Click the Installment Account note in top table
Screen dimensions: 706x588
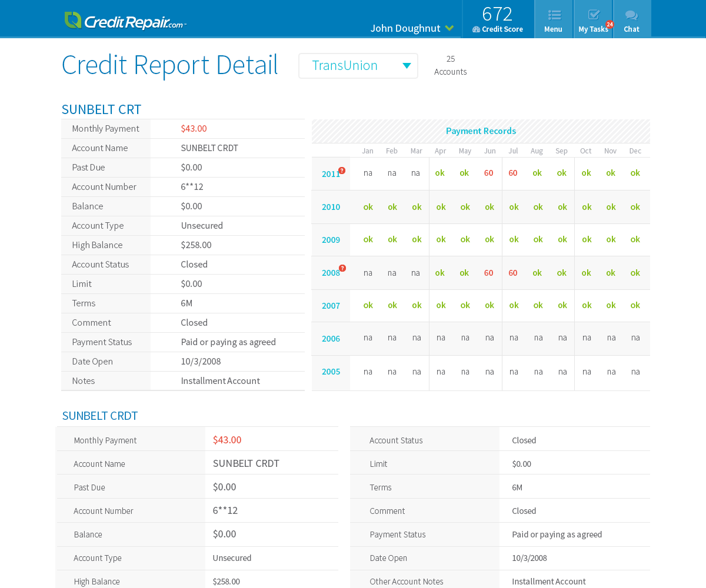220,380
